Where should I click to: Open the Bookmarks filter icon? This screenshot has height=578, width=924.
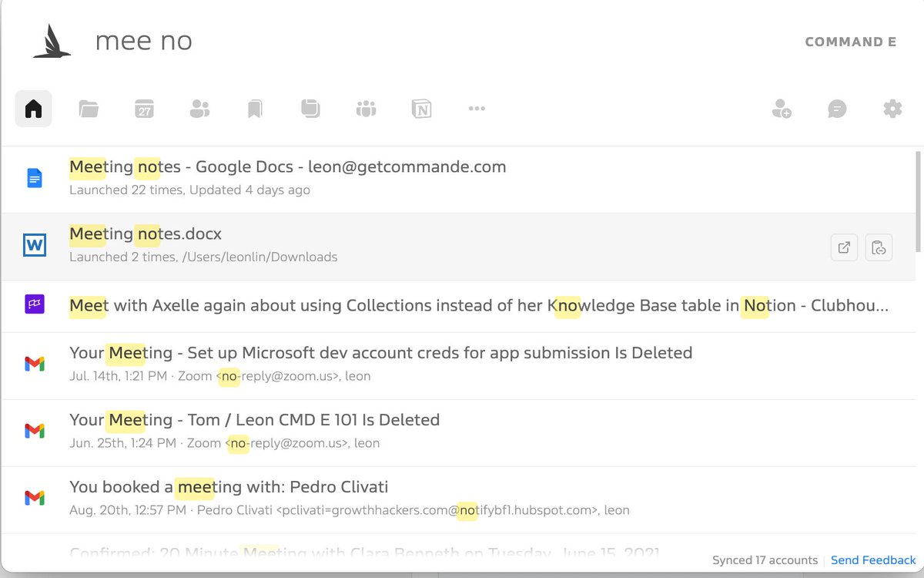(x=255, y=109)
